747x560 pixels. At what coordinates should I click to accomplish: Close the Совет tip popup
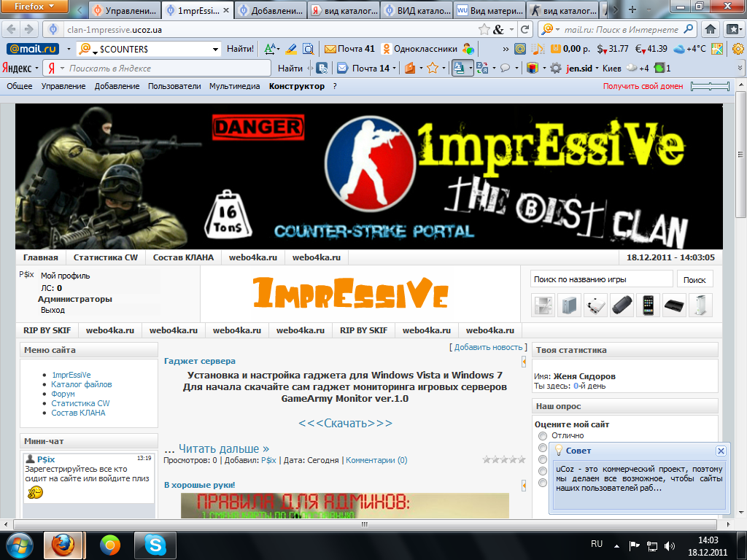click(x=721, y=451)
